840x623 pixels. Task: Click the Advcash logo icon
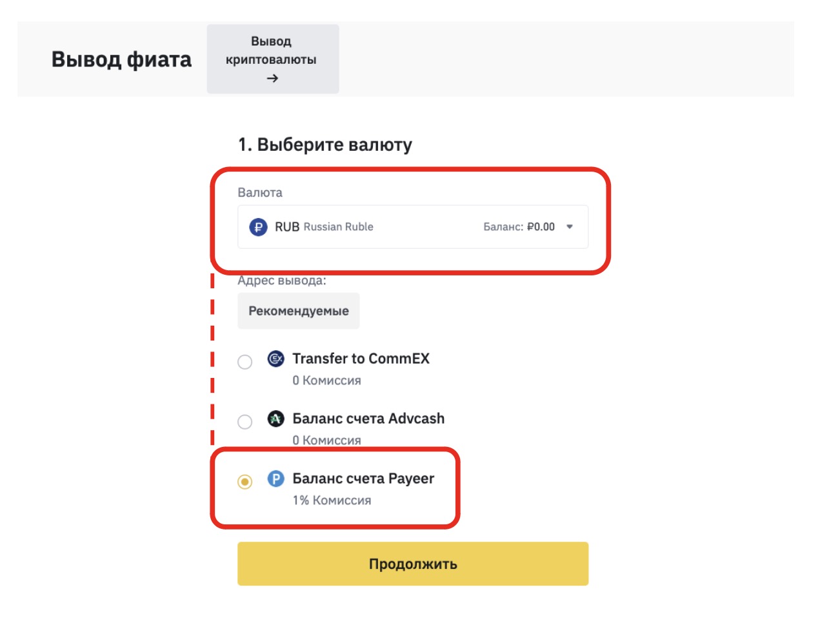pyautogui.click(x=276, y=419)
